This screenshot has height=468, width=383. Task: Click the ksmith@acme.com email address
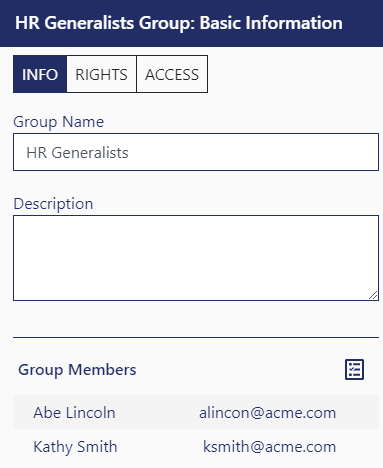coord(269,447)
